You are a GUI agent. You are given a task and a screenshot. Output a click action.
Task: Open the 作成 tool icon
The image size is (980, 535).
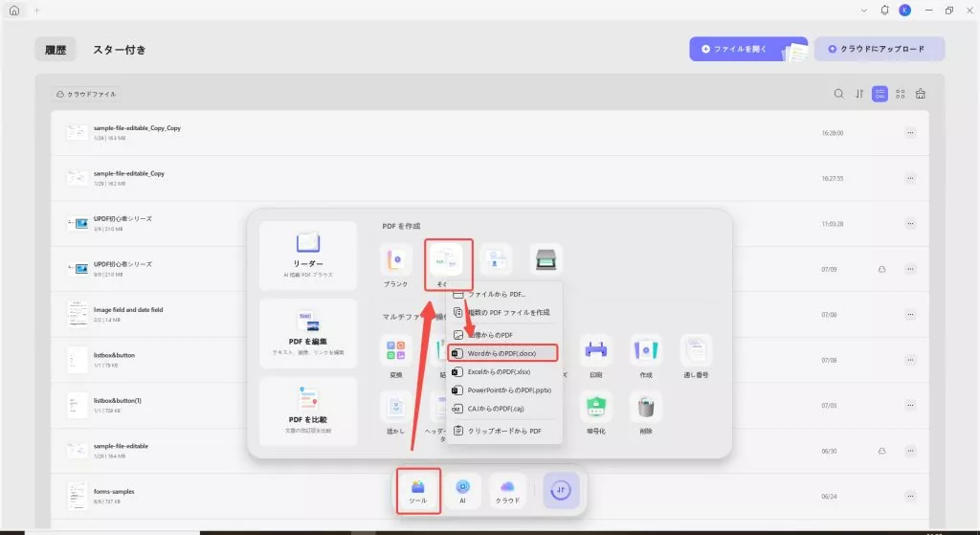(x=646, y=356)
